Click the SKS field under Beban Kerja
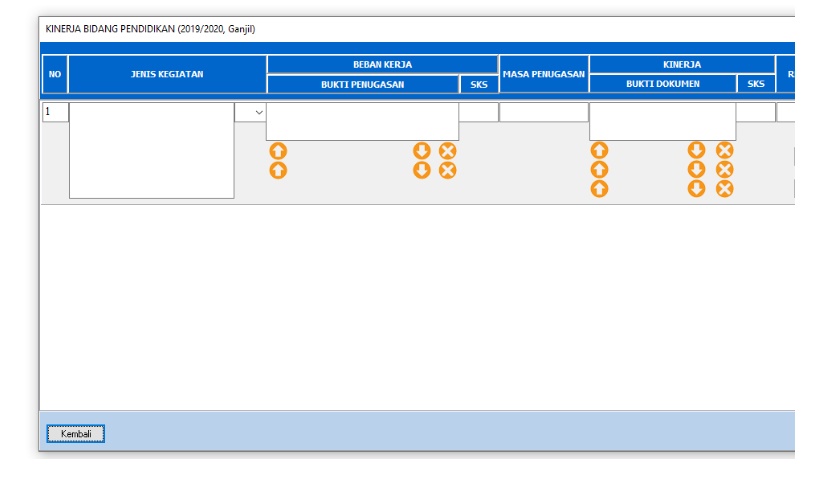Image resolution: width=825 pixels, height=482 pixels. 479,112
